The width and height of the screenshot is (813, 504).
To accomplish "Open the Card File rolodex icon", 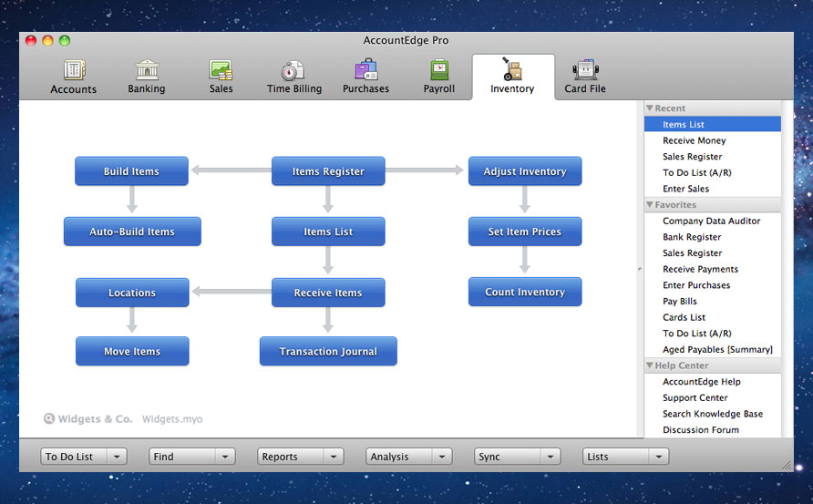I will [x=585, y=69].
